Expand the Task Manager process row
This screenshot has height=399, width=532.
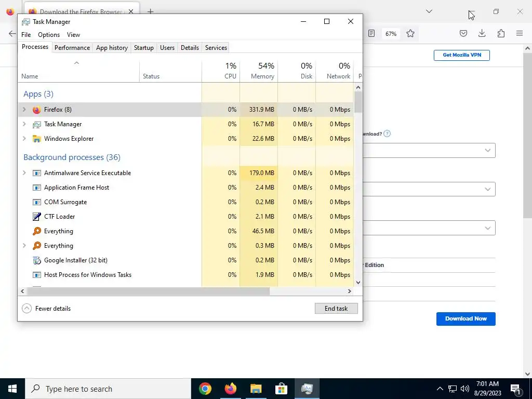pyautogui.click(x=24, y=124)
